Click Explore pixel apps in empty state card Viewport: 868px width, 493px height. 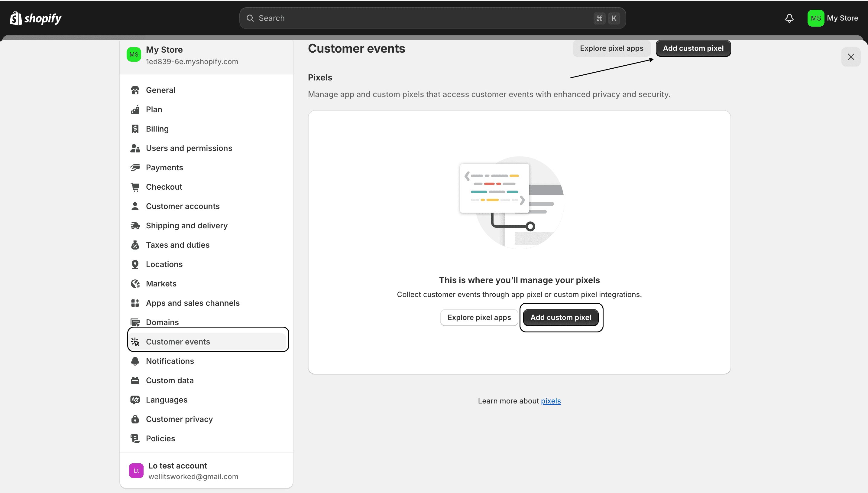tap(479, 318)
